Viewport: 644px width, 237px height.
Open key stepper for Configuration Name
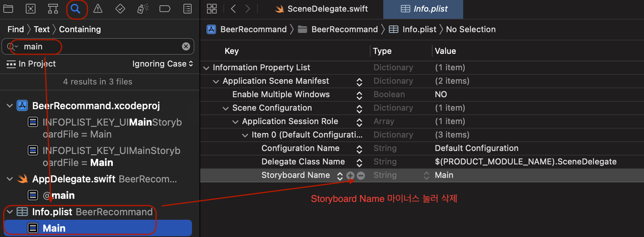click(x=359, y=149)
